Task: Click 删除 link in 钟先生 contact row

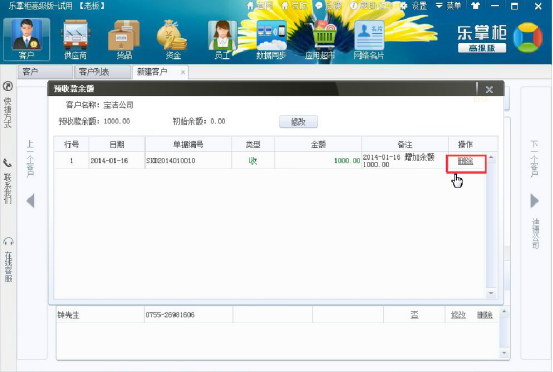Action: click(485, 315)
